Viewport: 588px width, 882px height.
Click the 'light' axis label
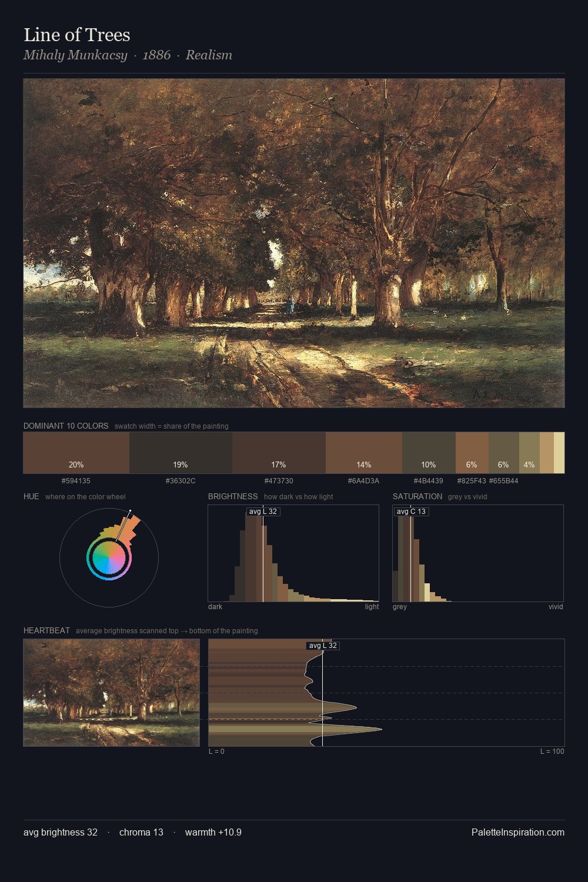[x=372, y=607]
